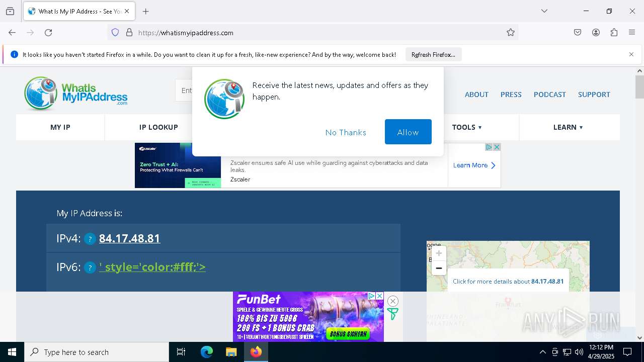Open the PODCAST link

coord(549,95)
